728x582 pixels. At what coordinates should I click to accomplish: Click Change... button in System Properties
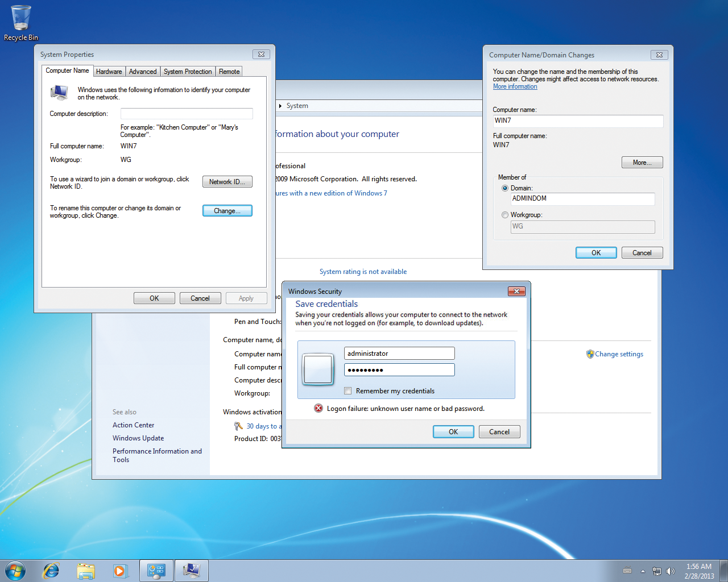pos(227,211)
